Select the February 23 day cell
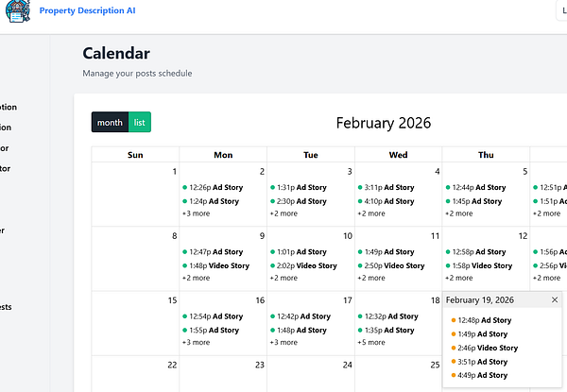 tap(223, 376)
